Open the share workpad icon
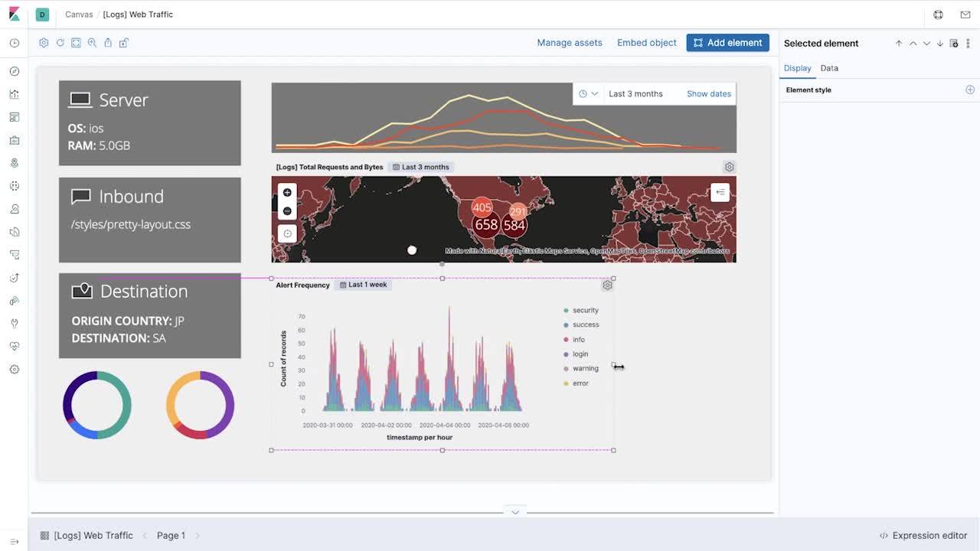 [x=108, y=43]
